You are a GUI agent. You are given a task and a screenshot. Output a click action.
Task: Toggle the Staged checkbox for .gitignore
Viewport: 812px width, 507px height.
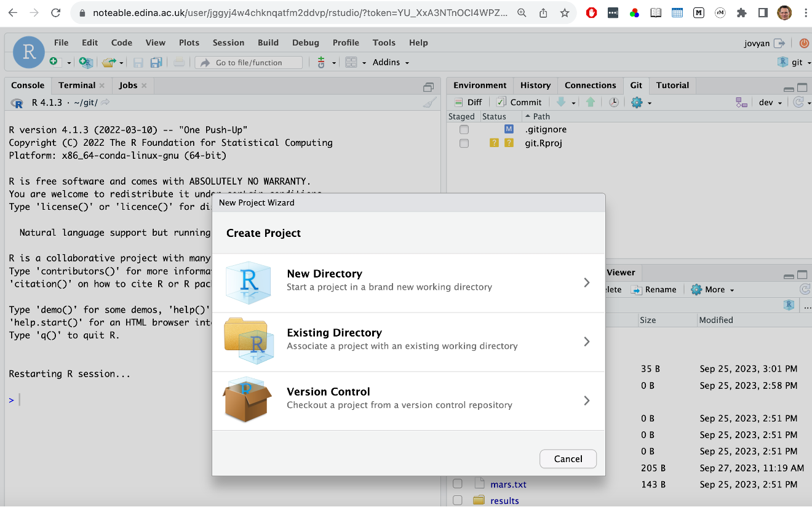point(464,129)
